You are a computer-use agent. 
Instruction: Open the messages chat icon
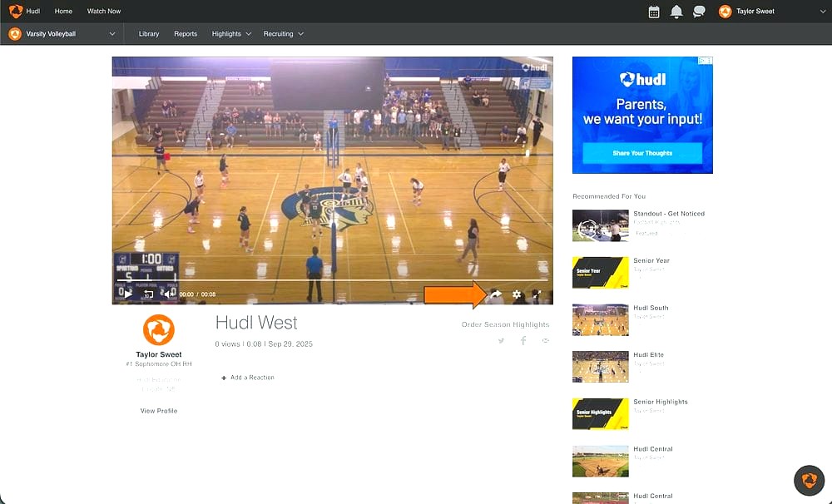(699, 12)
